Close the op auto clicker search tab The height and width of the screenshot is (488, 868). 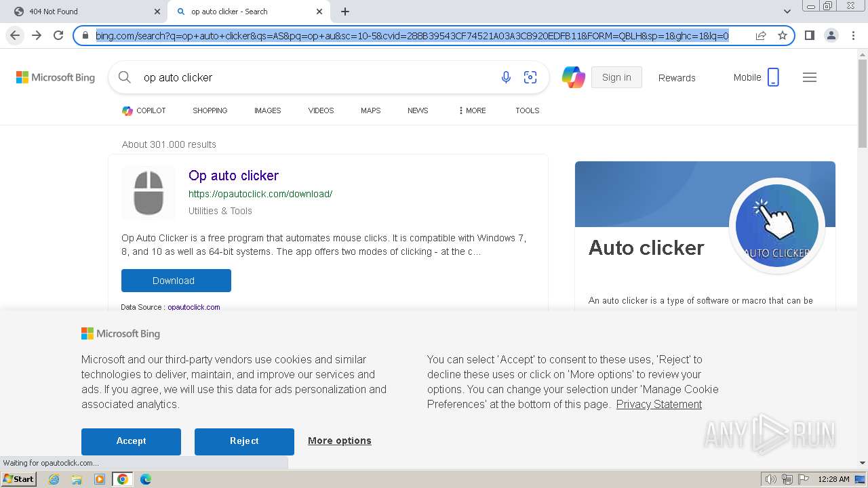[319, 12]
